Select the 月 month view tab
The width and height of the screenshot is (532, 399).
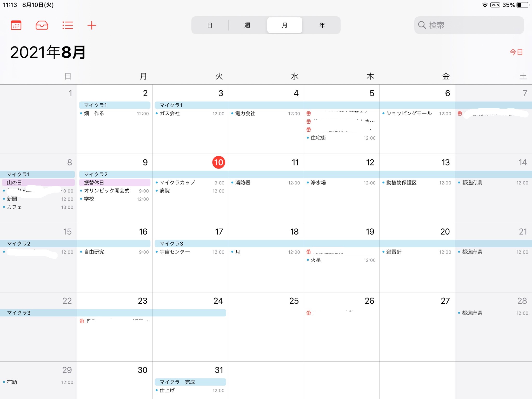pyautogui.click(x=285, y=25)
